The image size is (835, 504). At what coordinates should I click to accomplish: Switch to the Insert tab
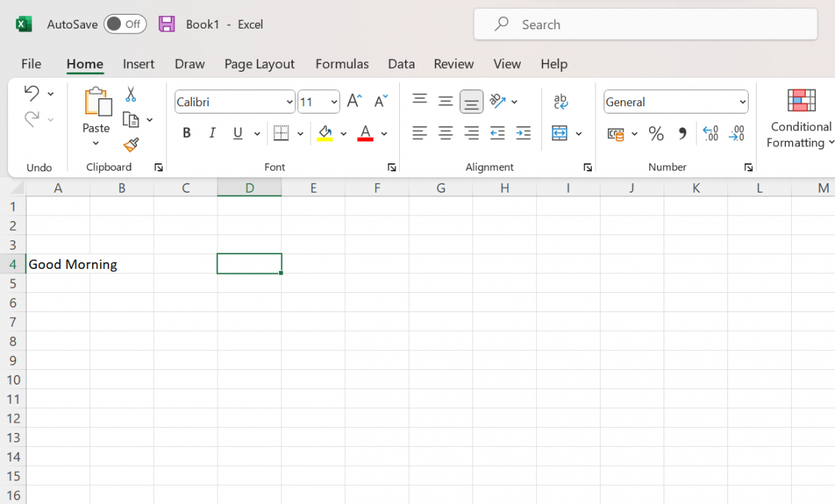[x=138, y=64]
